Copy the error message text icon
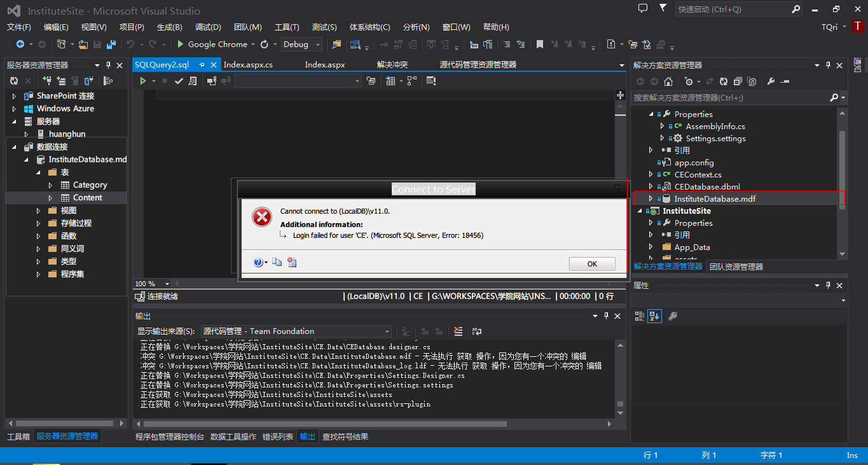 tap(277, 262)
